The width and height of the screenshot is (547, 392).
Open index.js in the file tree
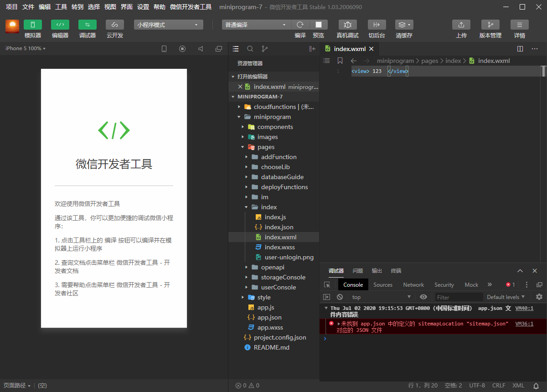(x=273, y=217)
